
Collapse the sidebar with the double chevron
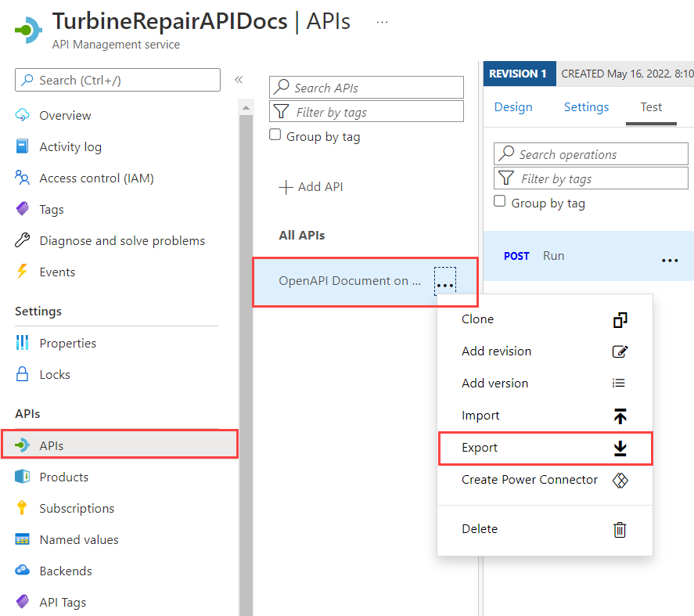tap(239, 79)
